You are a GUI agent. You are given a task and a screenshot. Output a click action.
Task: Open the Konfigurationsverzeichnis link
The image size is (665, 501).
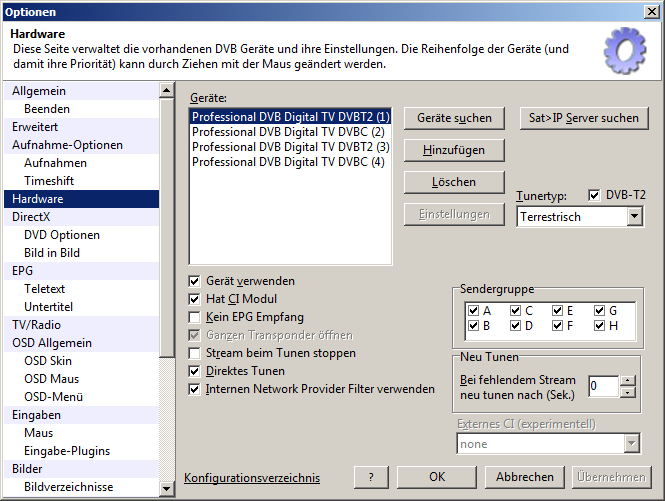coord(251,478)
